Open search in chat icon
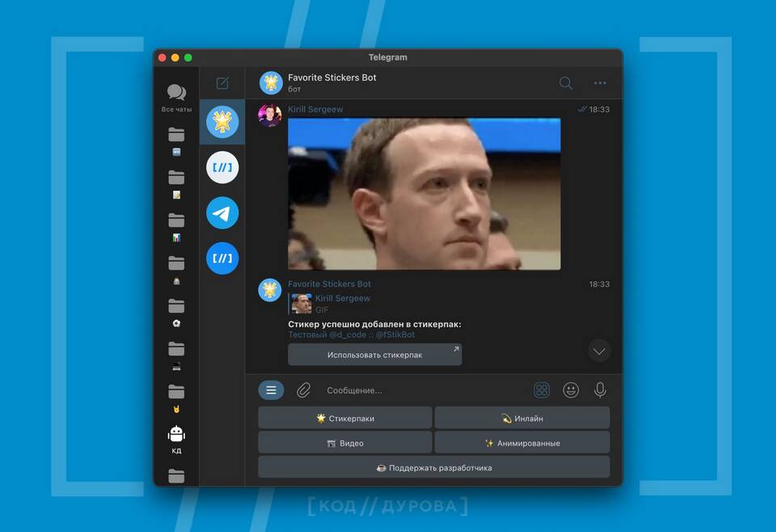The height and width of the screenshot is (532, 776). [566, 82]
